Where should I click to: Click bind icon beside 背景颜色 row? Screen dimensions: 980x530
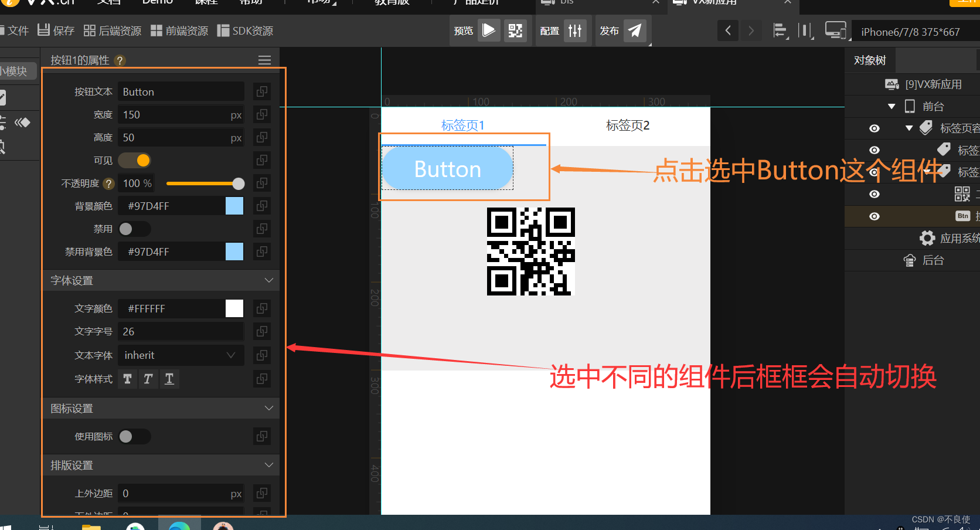point(262,206)
